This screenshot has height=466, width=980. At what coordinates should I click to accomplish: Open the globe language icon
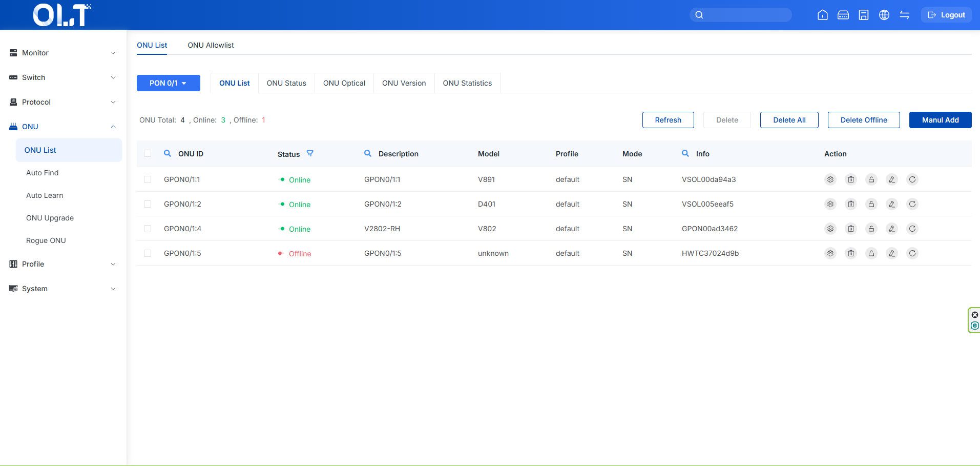pos(884,15)
